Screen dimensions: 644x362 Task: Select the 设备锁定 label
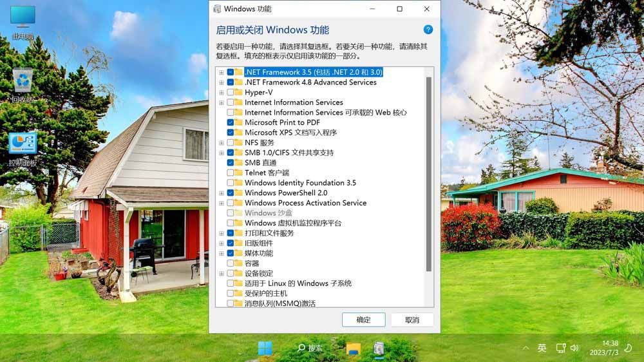click(259, 273)
